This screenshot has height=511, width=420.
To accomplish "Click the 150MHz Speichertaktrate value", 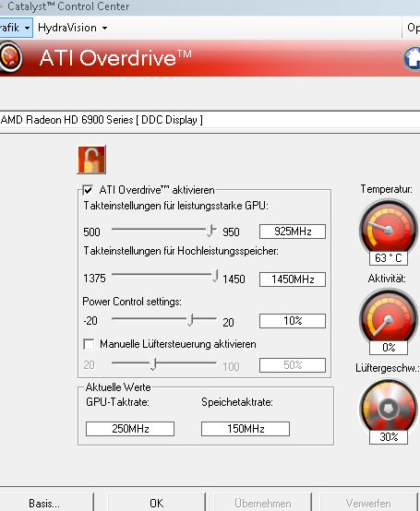I will 246,429.
